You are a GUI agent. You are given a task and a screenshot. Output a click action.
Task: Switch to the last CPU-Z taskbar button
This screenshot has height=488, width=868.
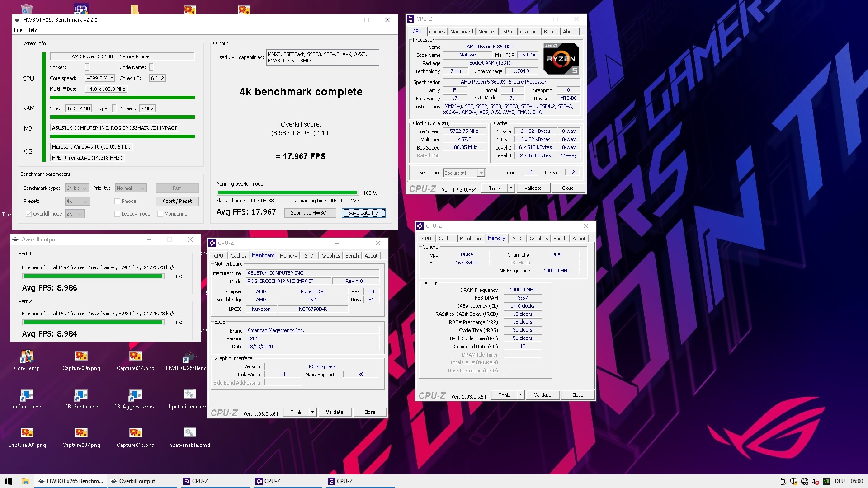360,481
